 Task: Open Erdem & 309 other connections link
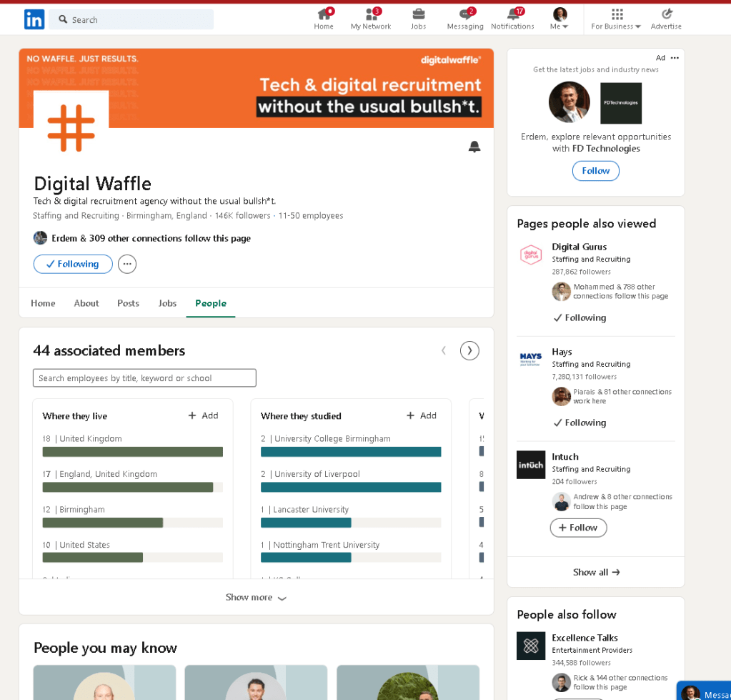coord(151,238)
